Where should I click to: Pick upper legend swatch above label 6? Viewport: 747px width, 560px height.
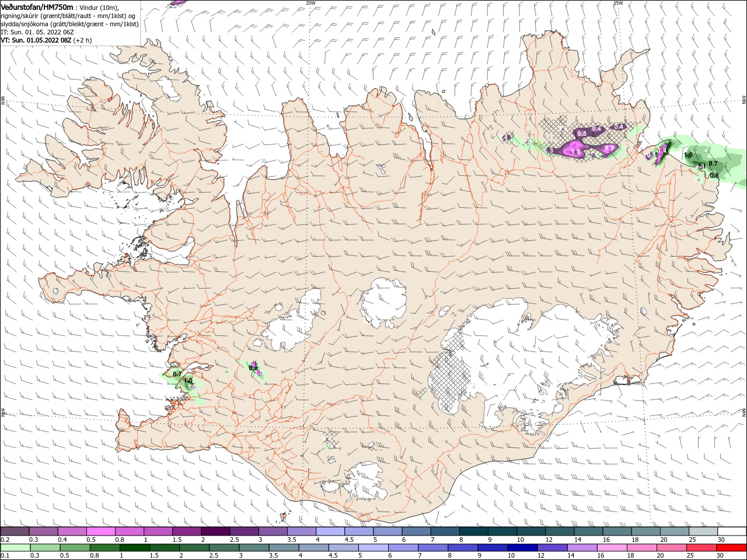[x=416, y=531]
